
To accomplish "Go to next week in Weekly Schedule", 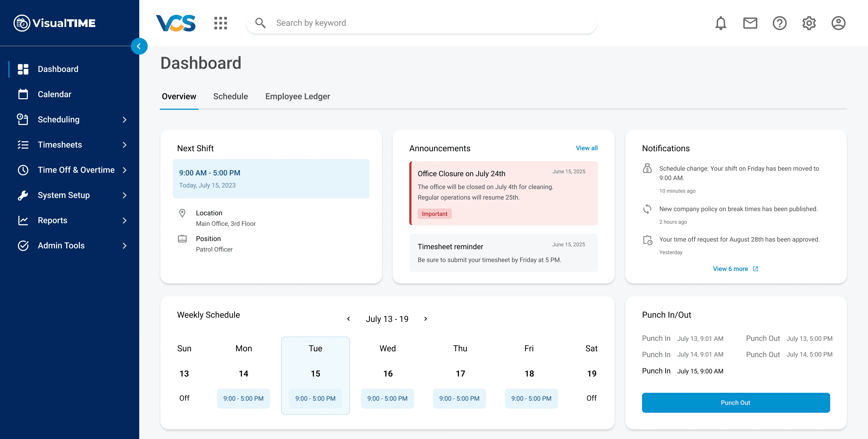I will coord(426,318).
